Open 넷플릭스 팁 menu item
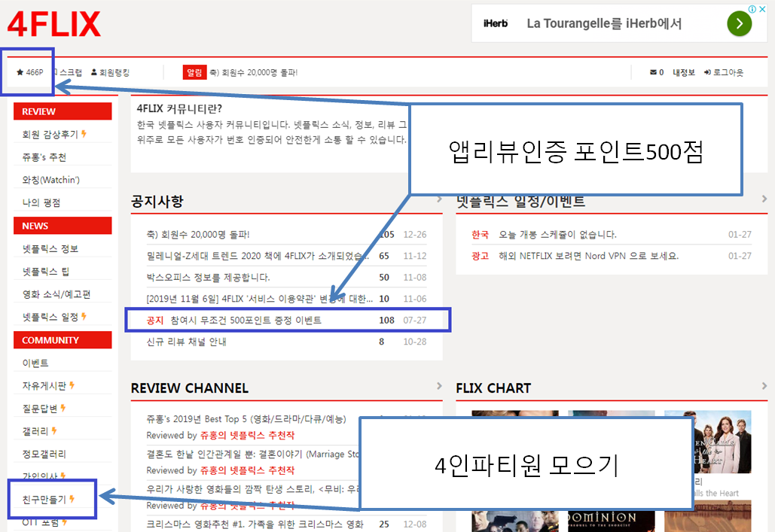Image resolution: width=775 pixels, height=532 pixels. [45, 271]
